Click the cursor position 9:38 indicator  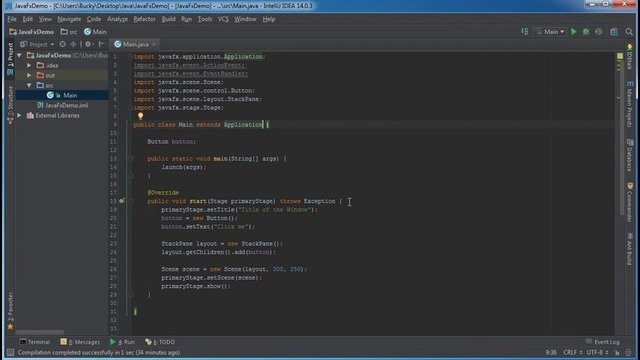point(551,352)
